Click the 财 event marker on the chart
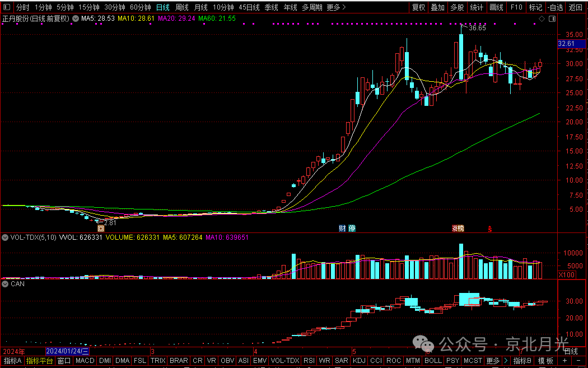This screenshot has width=588, height=368. pos(342,228)
